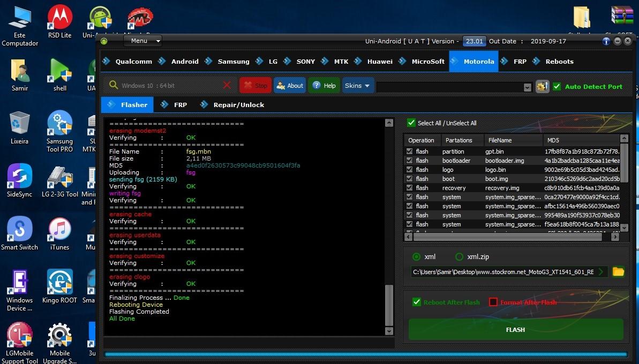The image size is (639, 364).
Task: Click the partition table horizontal scrollbar
Action: 507,237
